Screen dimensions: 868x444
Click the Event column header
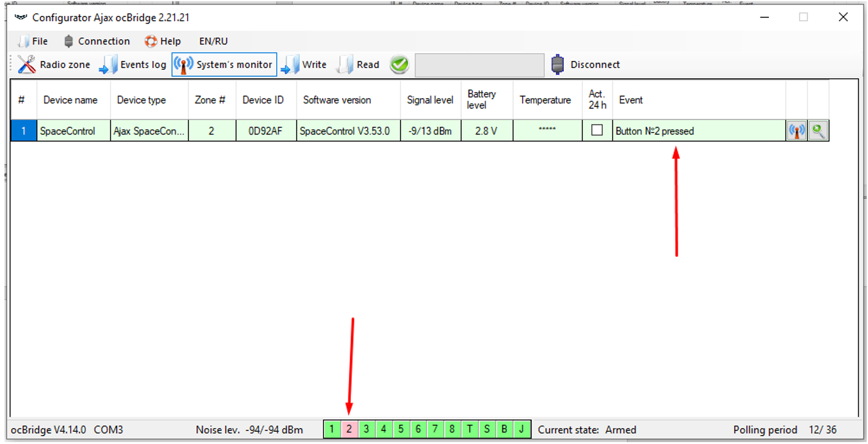[699, 100]
